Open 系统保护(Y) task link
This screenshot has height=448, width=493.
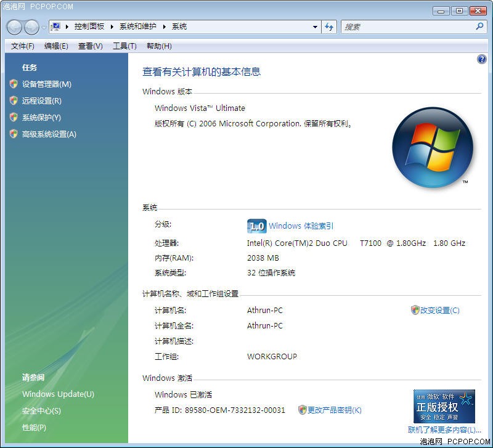click(41, 118)
